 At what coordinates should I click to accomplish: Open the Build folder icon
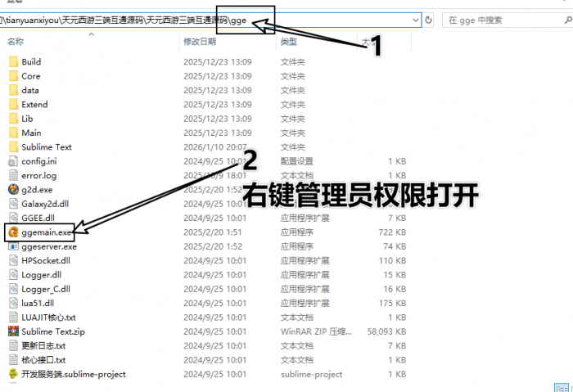13,61
